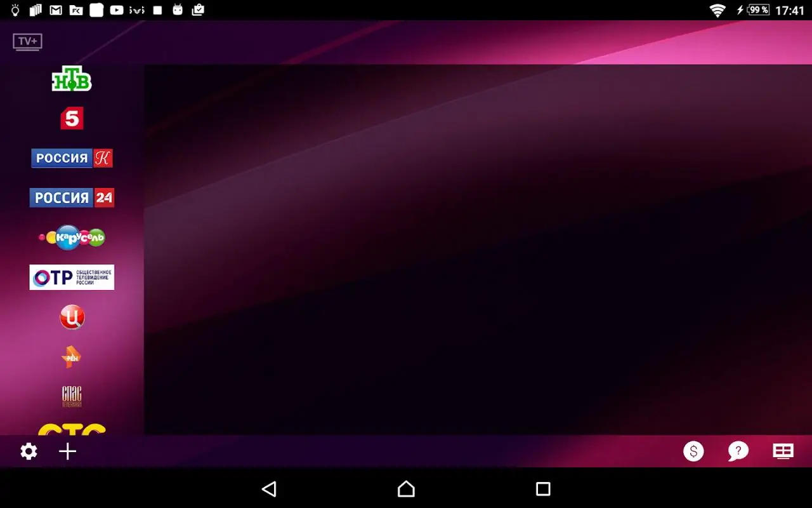Select the Channel 5 logo
Screen dimensions: 812x508
coord(72,118)
